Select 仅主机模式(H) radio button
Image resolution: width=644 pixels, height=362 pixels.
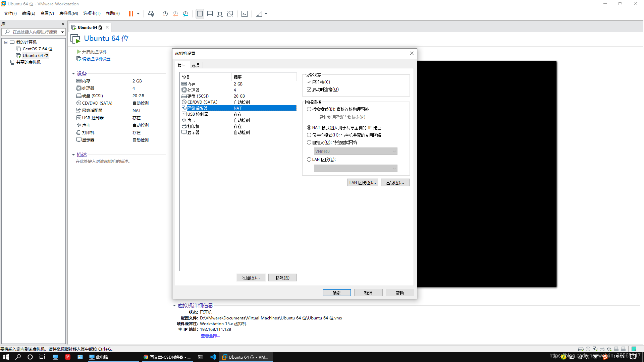[x=309, y=135]
